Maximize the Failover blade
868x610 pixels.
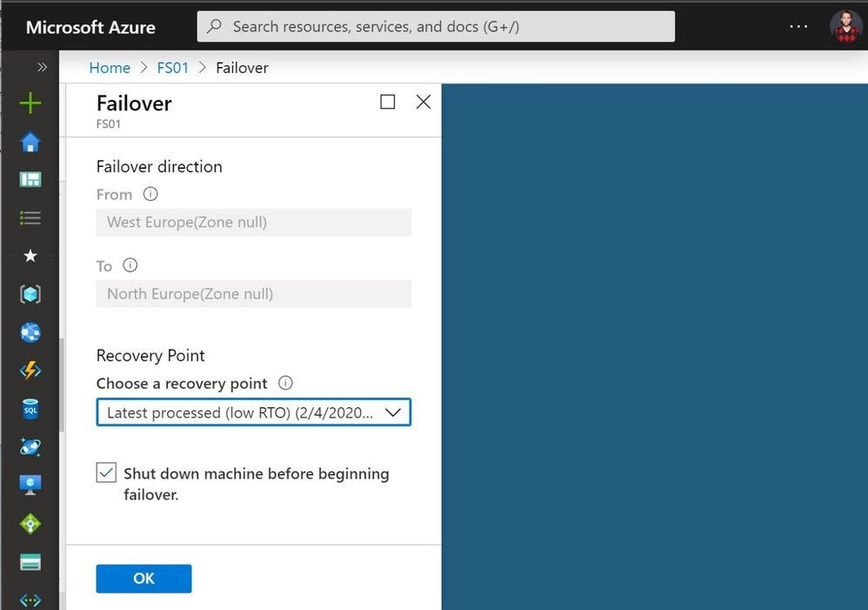click(388, 102)
